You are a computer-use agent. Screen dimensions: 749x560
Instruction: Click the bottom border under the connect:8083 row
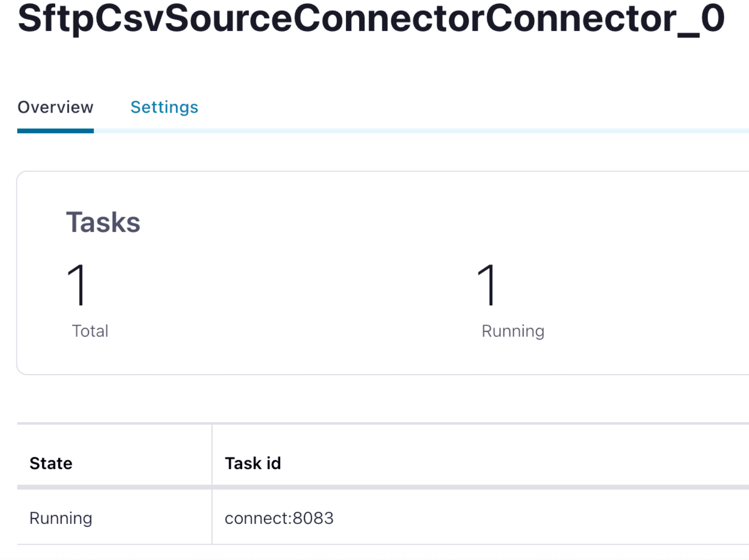pyautogui.click(x=346, y=545)
